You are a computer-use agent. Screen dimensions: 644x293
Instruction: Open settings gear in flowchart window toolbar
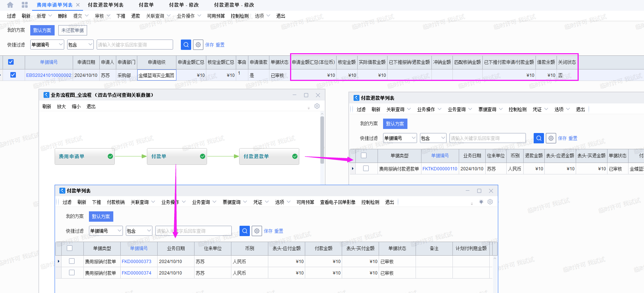317,106
